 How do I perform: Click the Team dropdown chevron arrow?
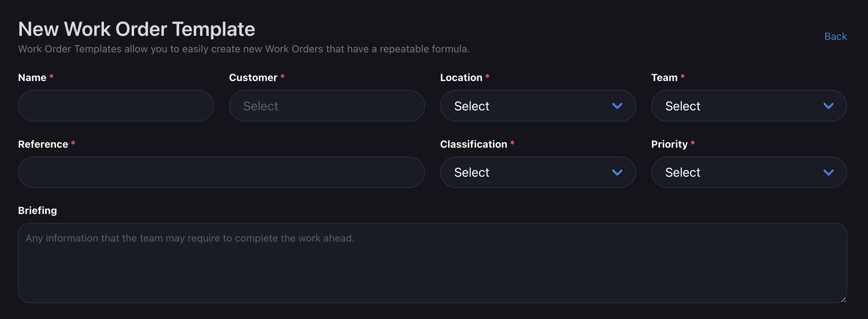[828, 106]
